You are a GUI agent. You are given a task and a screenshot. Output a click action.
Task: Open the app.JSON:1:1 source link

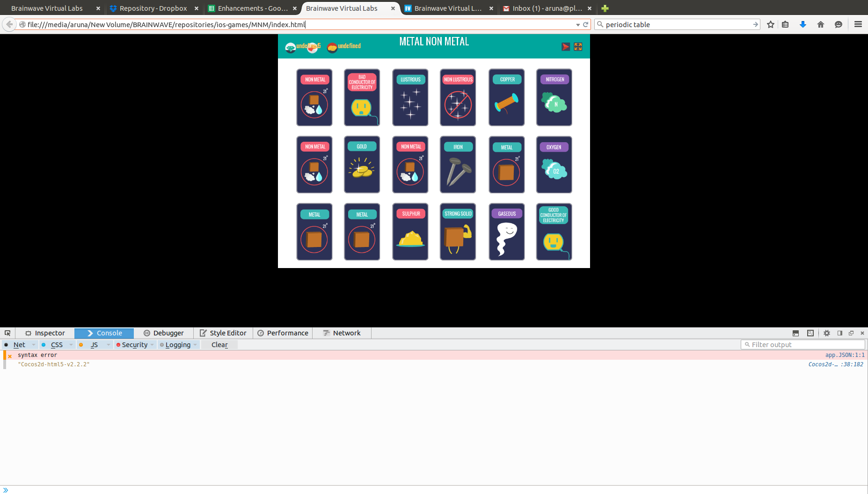845,355
